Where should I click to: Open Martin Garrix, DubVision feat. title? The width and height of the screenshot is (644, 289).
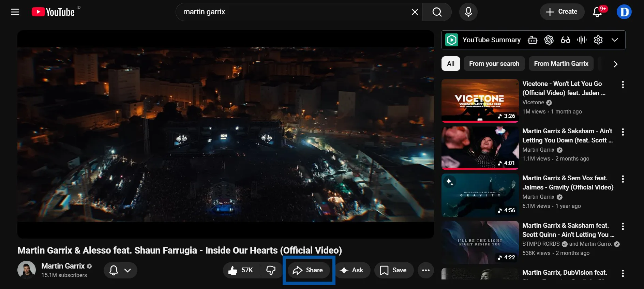click(x=565, y=273)
